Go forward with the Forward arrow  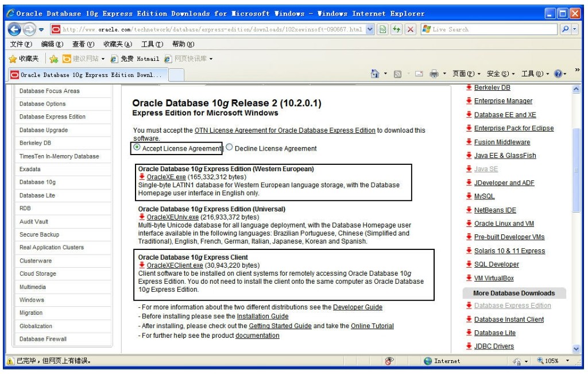tap(29, 29)
